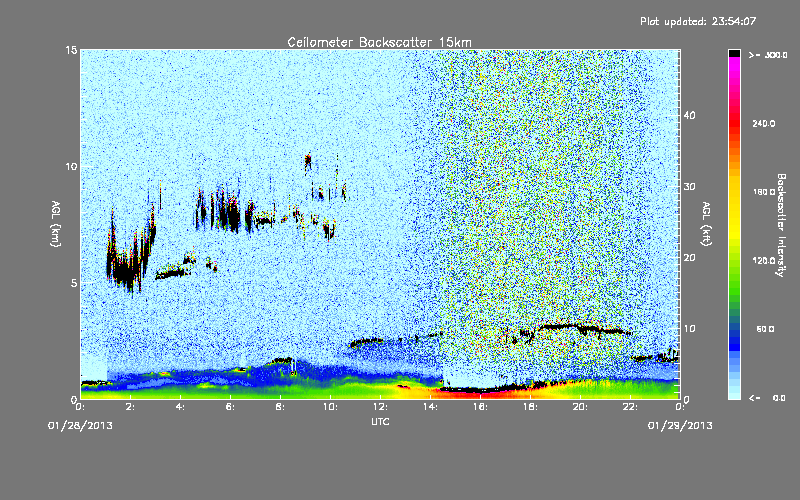Click the "2:" hour tick label
The width and height of the screenshot is (800, 500).
(131, 407)
